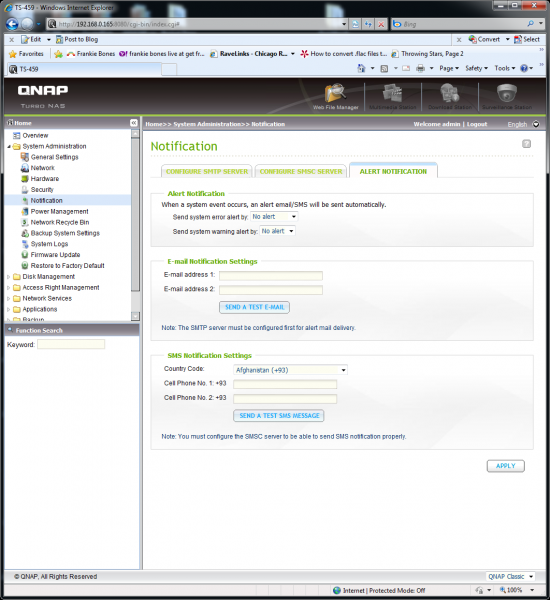The width and height of the screenshot is (550, 600).
Task: Open Network Recycle Bin in sidebar
Action: point(60,222)
